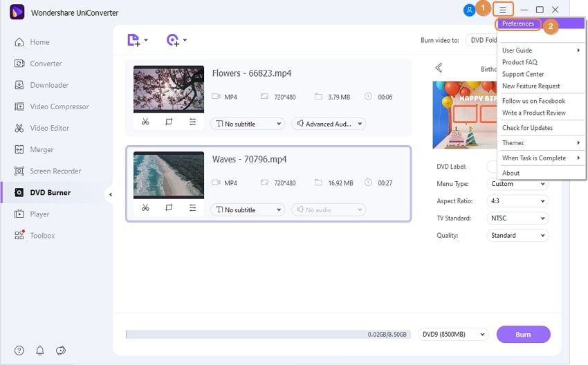Open effects settings for Waves - 70796.mp4
The height and width of the screenshot is (365, 588).
pos(192,207)
